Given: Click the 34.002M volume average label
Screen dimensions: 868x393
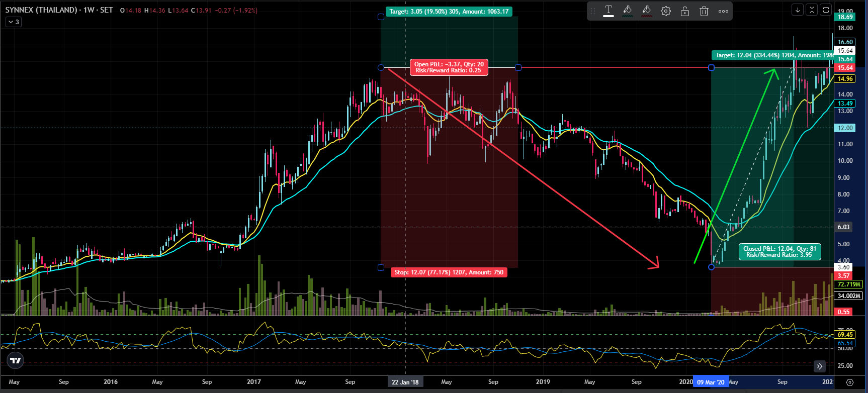Looking at the screenshot, I should [848, 296].
